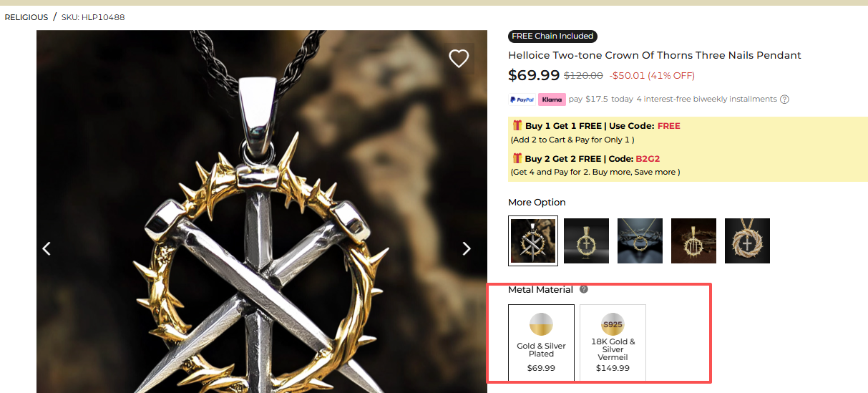This screenshot has width=868, height=393.
Task: Select the braided crown cross pendant thumbnail
Action: tap(747, 241)
